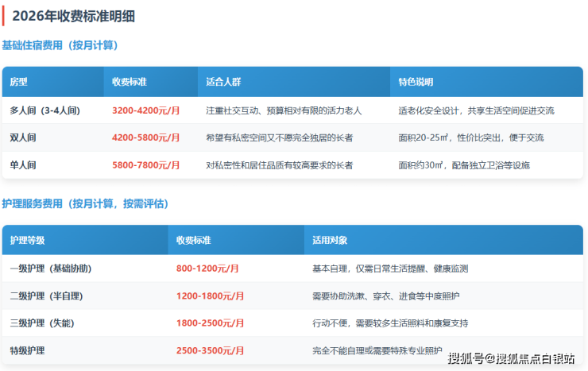Click the 5800-7800元/月 price
588x371 pixels.
pos(145,165)
